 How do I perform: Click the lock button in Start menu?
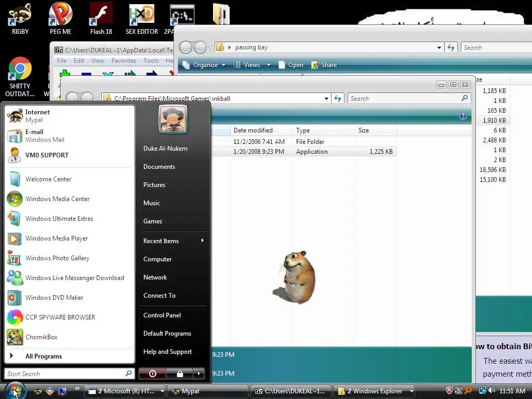tap(179, 374)
